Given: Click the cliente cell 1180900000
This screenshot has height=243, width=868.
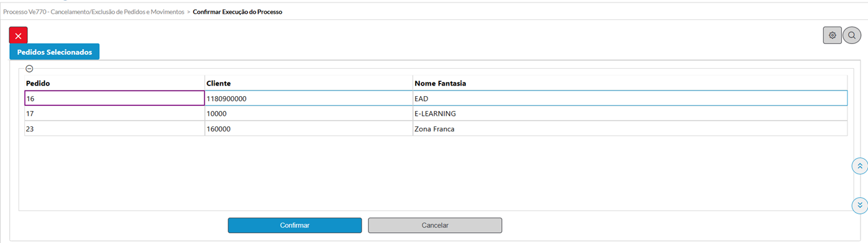Looking at the screenshot, I should click(309, 99).
